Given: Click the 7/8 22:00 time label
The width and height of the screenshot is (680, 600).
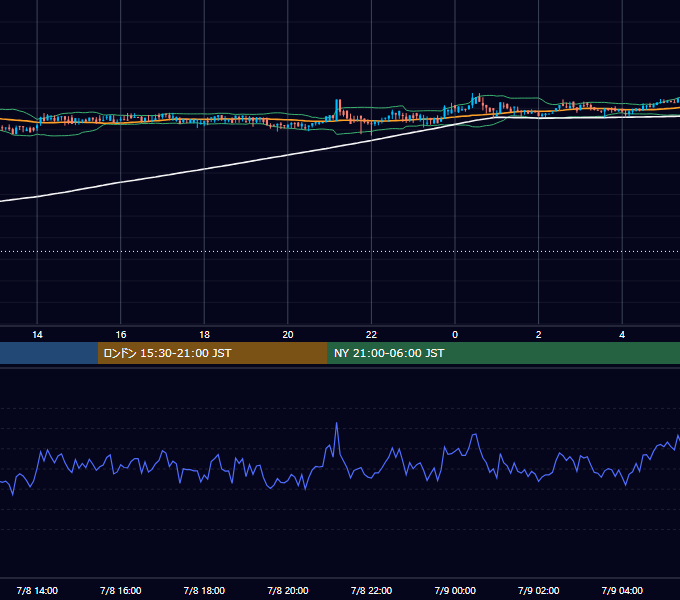Looking at the screenshot, I should tap(371, 590).
